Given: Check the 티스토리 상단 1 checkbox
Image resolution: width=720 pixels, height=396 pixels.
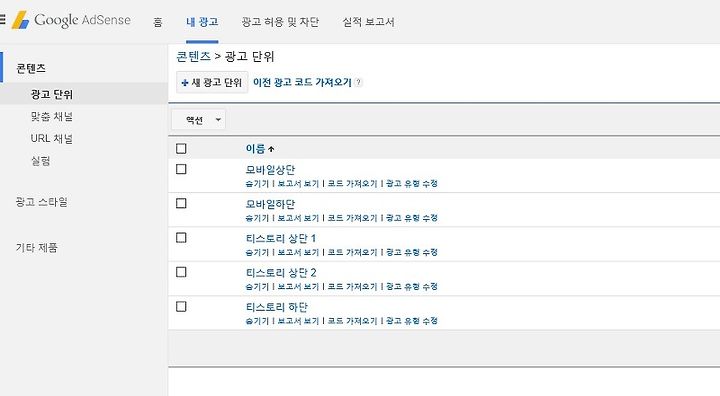Looking at the screenshot, I should (x=181, y=238).
